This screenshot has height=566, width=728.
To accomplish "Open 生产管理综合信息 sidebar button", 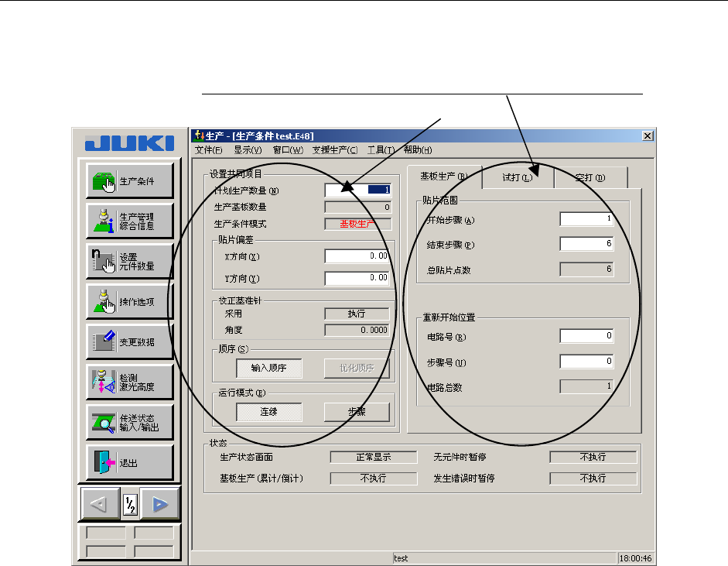I will click(129, 221).
